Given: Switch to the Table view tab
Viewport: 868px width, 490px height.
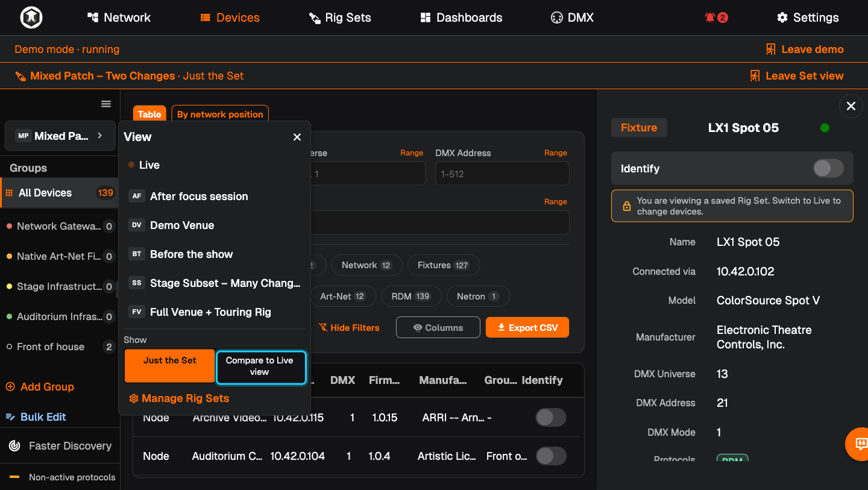Looking at the screenshot, I should [x=149, y=114].
